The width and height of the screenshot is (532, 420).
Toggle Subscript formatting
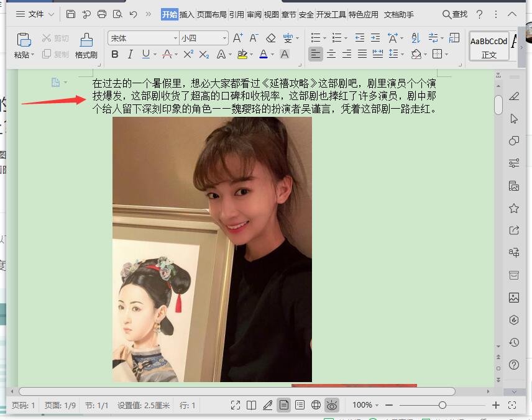click(204, 54)
